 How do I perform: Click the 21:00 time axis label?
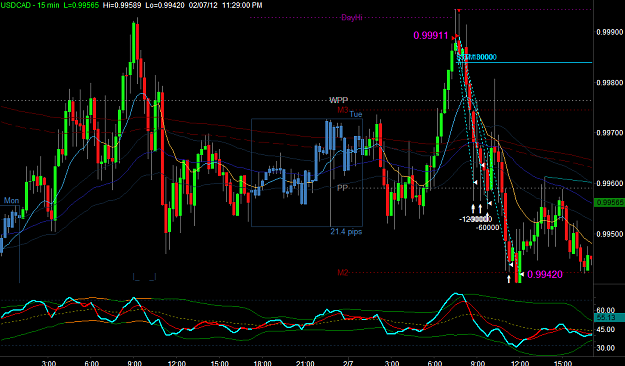(x=306, y=363)
